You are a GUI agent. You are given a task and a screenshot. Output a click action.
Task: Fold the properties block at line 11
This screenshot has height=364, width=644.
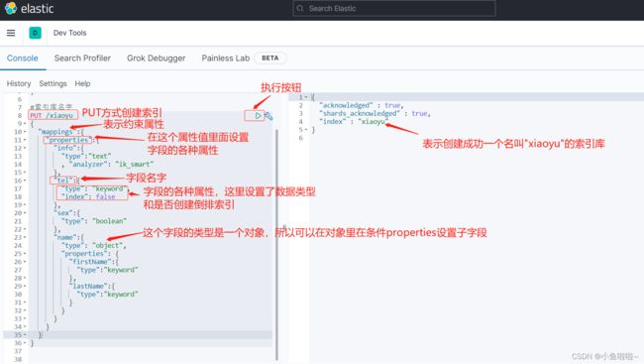25,140
